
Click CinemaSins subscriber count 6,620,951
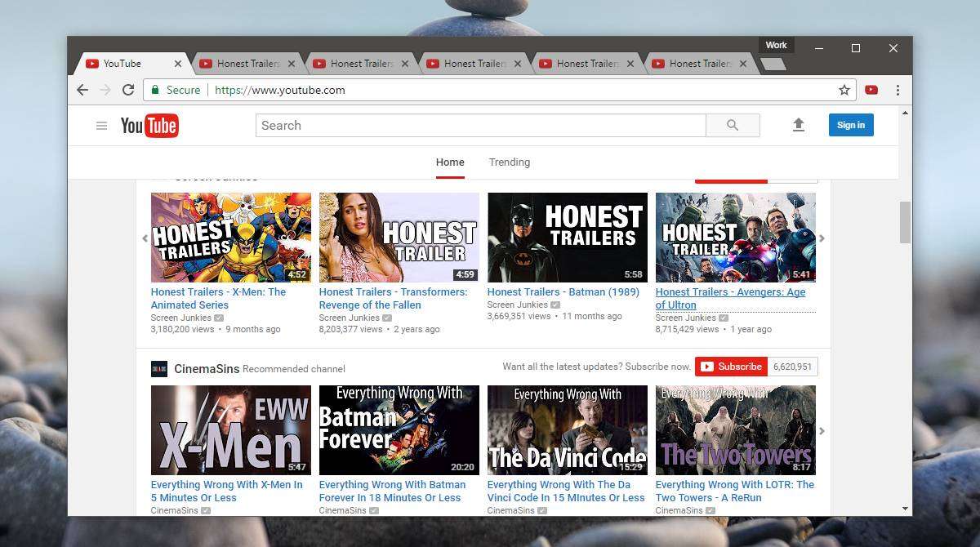click(x=792, y=367)
